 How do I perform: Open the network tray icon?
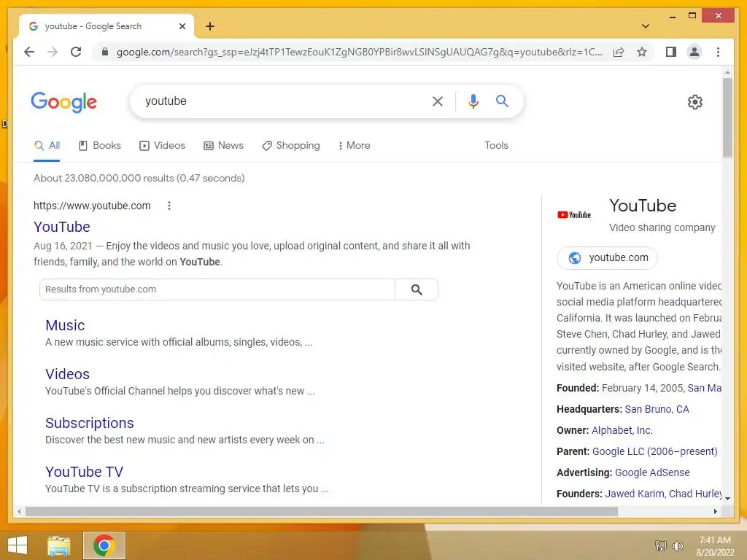click(660, 545)
